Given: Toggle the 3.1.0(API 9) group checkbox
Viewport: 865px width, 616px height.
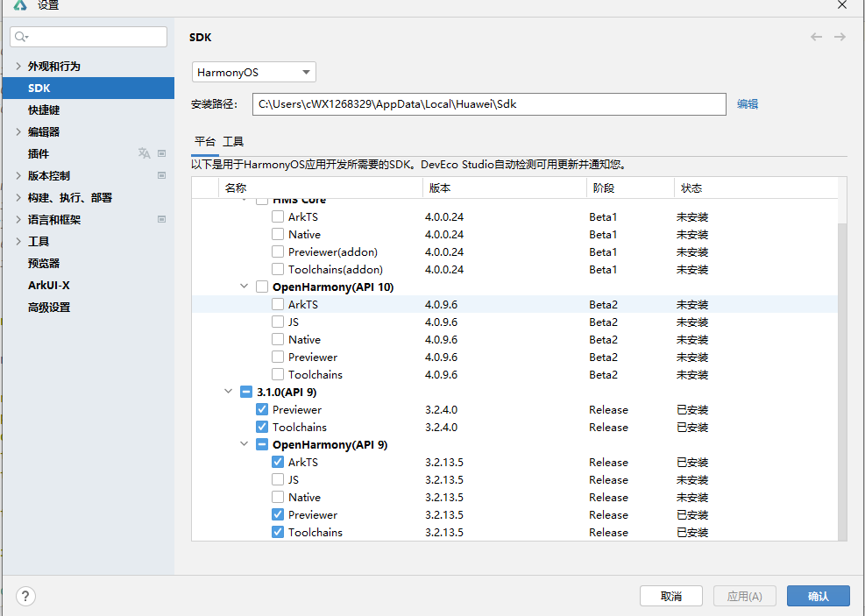Looking at the screenshot, I should (x=246, y=392).
